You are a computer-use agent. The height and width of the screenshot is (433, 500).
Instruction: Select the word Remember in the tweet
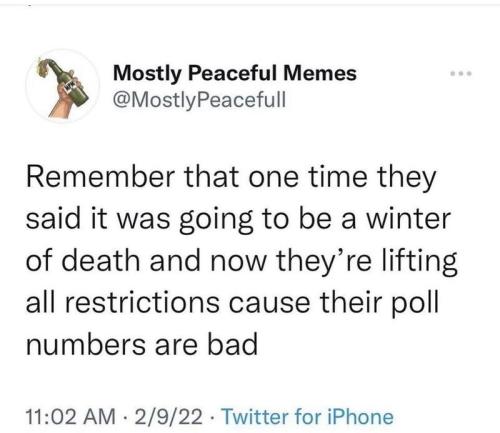tap(101, 177)
